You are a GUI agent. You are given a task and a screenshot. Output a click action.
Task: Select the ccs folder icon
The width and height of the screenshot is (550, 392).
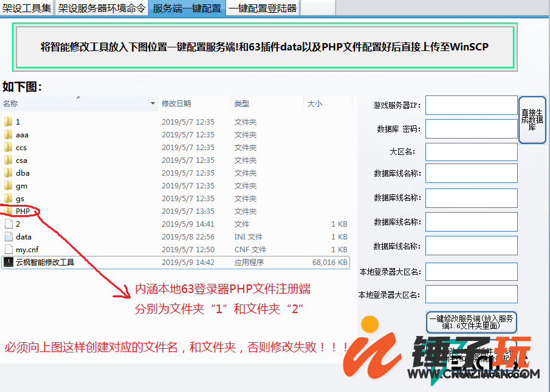8,148
